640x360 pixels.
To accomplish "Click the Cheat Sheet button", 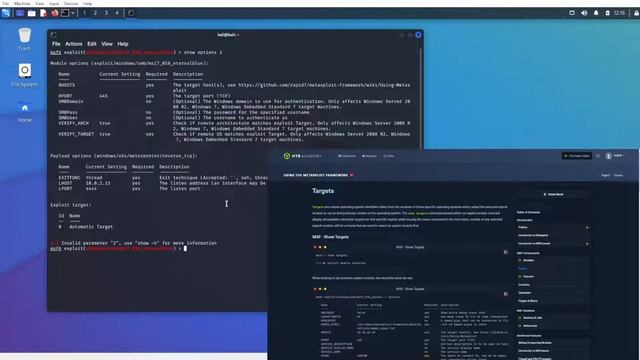I will pyautogui.click(x=553, y=194).
